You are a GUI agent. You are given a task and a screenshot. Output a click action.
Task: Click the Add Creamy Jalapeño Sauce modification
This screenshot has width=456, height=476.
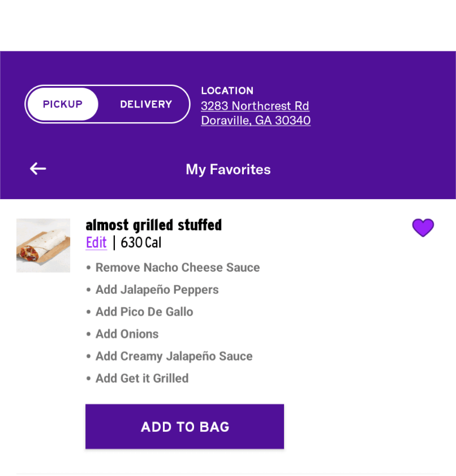pos(174,356)
